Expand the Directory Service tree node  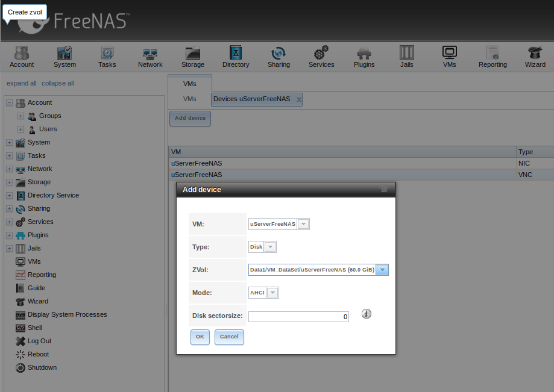coord(10,196)
